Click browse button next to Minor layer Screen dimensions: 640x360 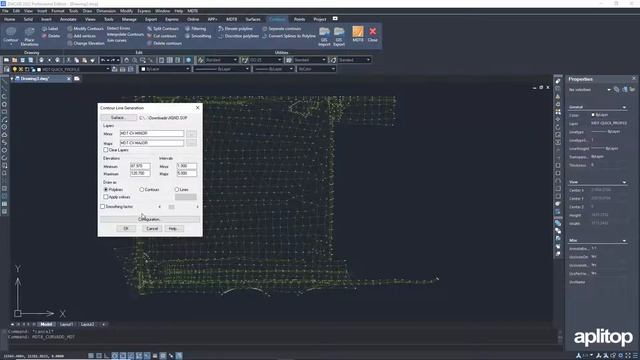click(x=191, y=133)
